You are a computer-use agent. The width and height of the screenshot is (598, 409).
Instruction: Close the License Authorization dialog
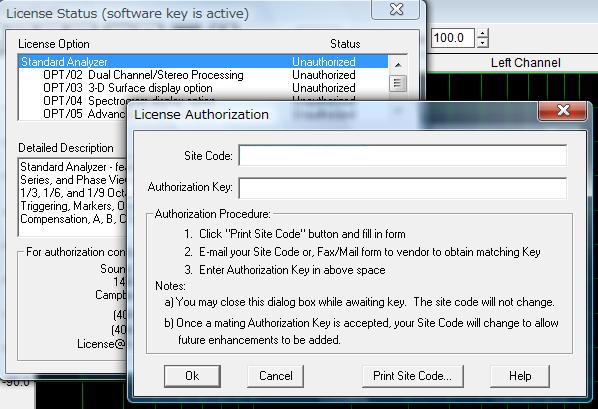(563, 111)
